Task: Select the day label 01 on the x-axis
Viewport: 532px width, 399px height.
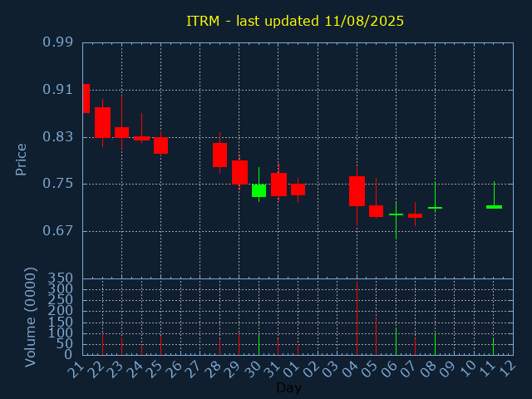Action: click(x=291, y=369)
